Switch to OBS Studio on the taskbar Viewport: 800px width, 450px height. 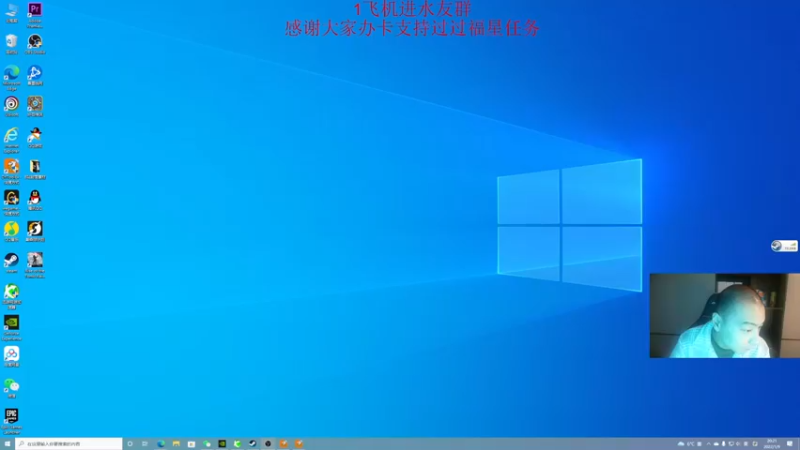(x=268, y=444)
